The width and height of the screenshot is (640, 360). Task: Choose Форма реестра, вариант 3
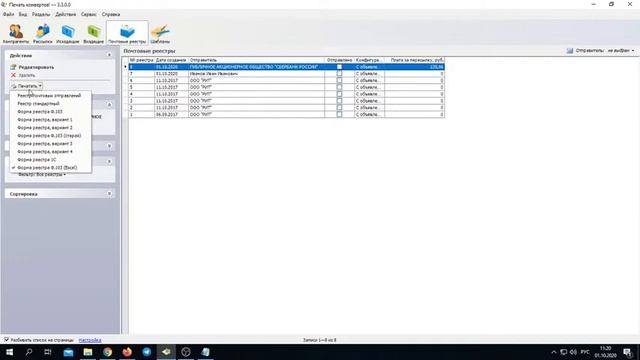click(51, 144)
